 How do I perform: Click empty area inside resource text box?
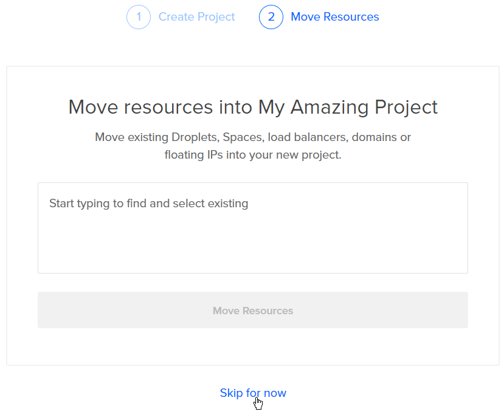(x=253, y=244)
